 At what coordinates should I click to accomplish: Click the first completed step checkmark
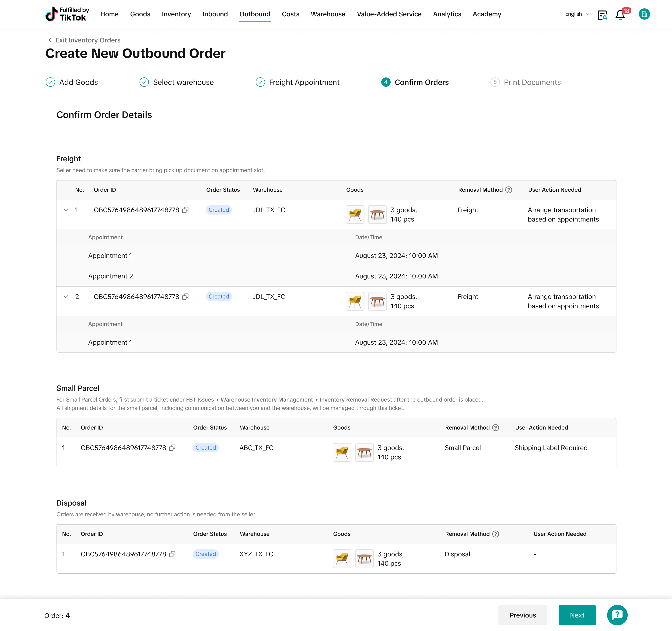pos(50,82)
